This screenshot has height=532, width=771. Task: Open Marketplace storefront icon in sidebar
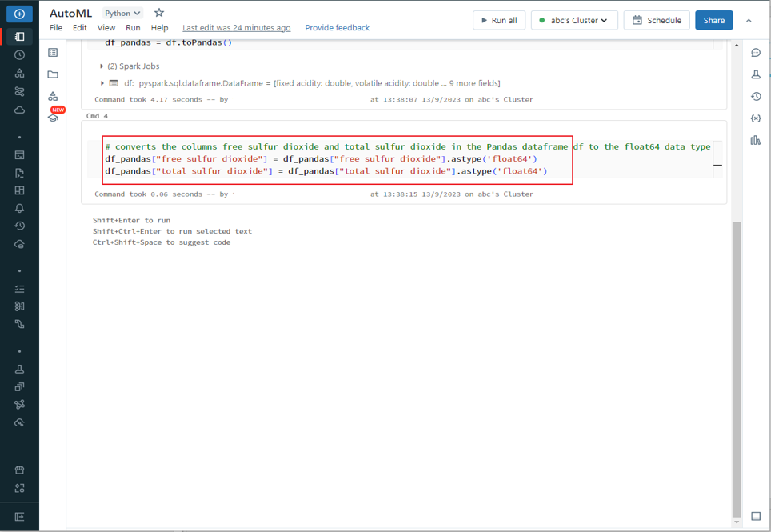click(x=19, y=470)
